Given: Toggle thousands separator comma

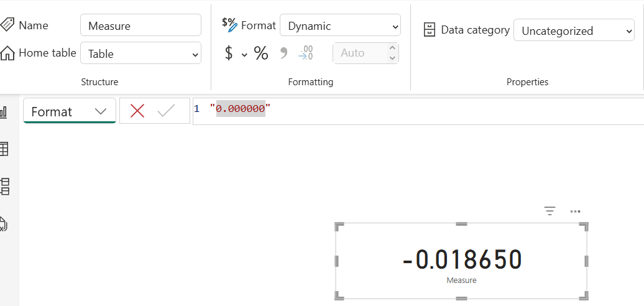Looking at the screenshot, I should coord(283,53).
